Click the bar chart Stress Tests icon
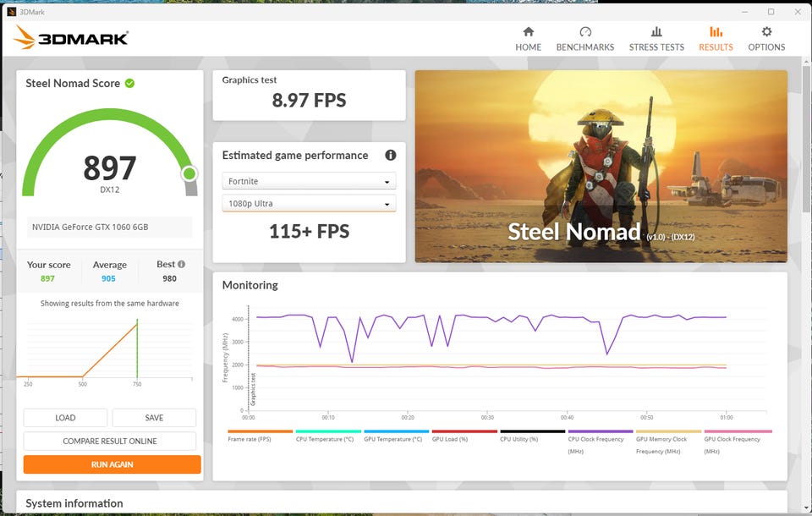 click(656, 31)
